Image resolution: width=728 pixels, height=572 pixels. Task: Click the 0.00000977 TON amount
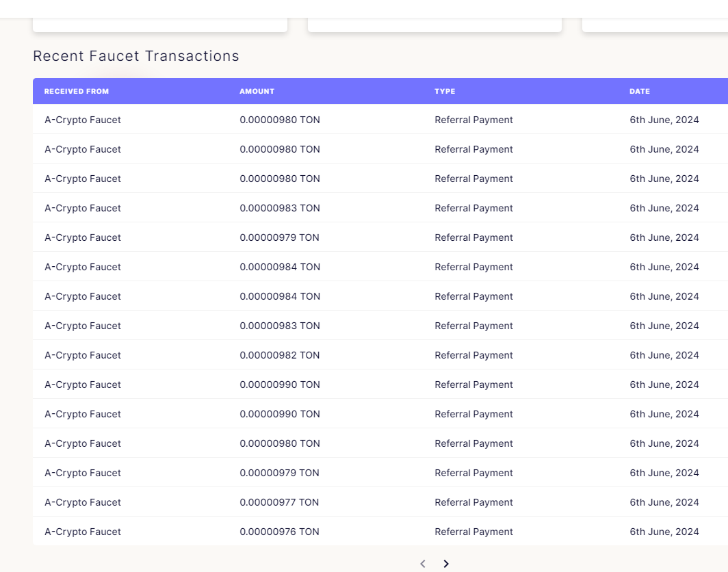point(279,502)
